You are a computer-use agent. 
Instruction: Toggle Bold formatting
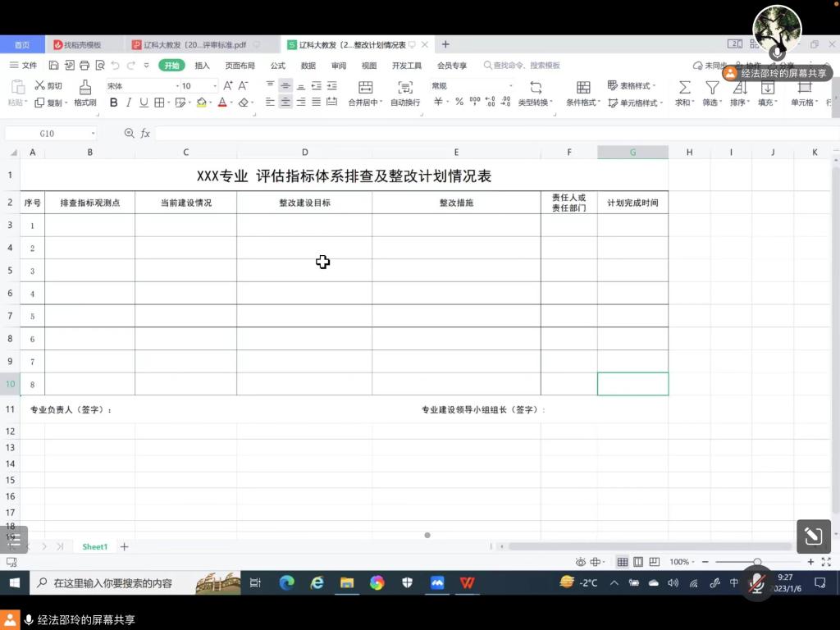[114, 103]
